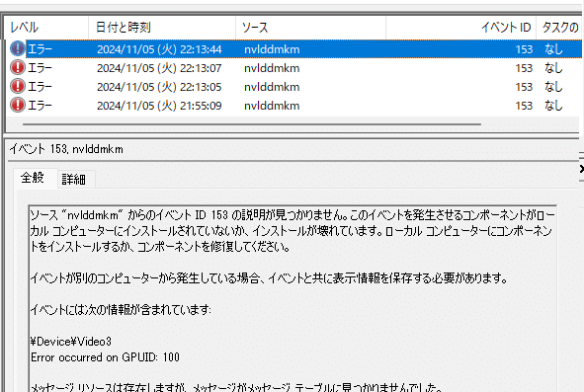Click the エラー level label in the 22:13:05 row

40,87
